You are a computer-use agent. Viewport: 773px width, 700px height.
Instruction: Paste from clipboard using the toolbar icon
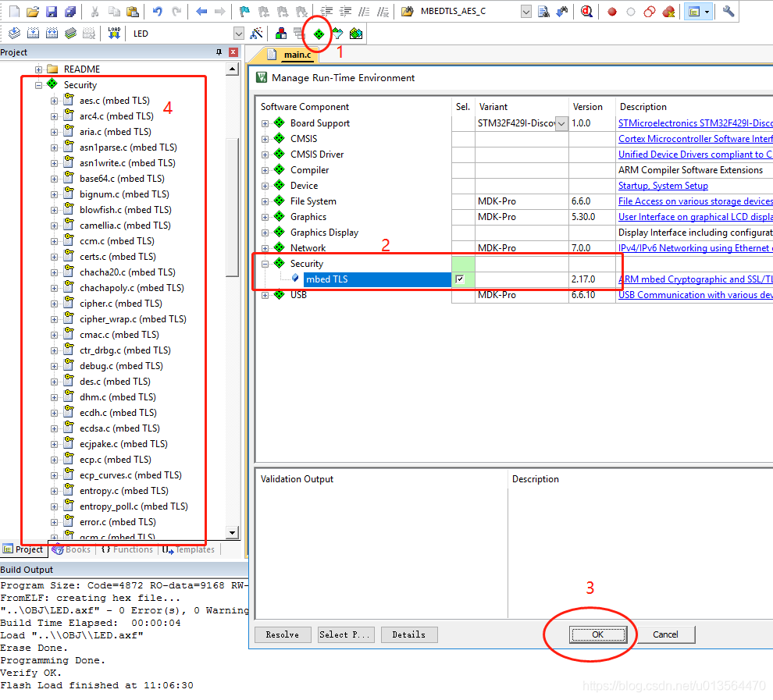133,12
